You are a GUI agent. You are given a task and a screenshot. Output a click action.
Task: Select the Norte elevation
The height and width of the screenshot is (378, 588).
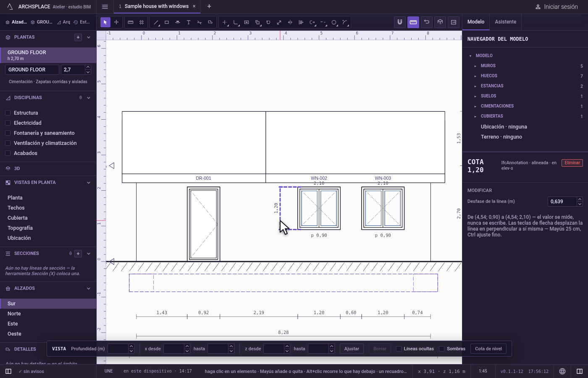click(48, 314)
